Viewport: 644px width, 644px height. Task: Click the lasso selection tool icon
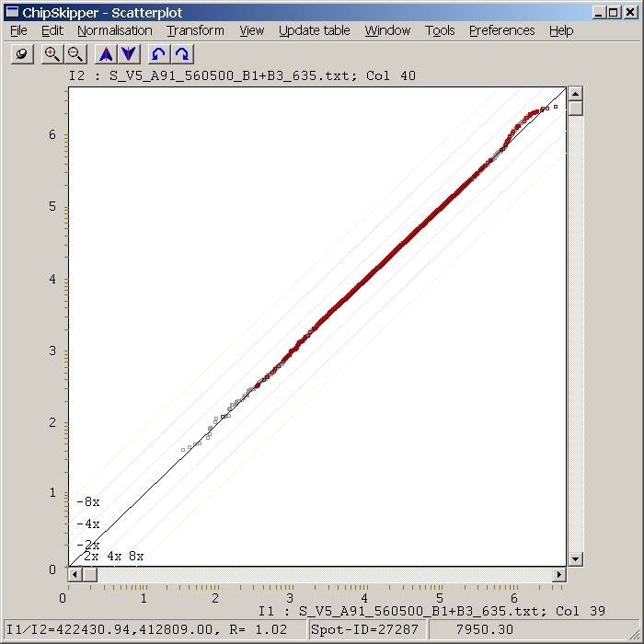click(22, 54)
